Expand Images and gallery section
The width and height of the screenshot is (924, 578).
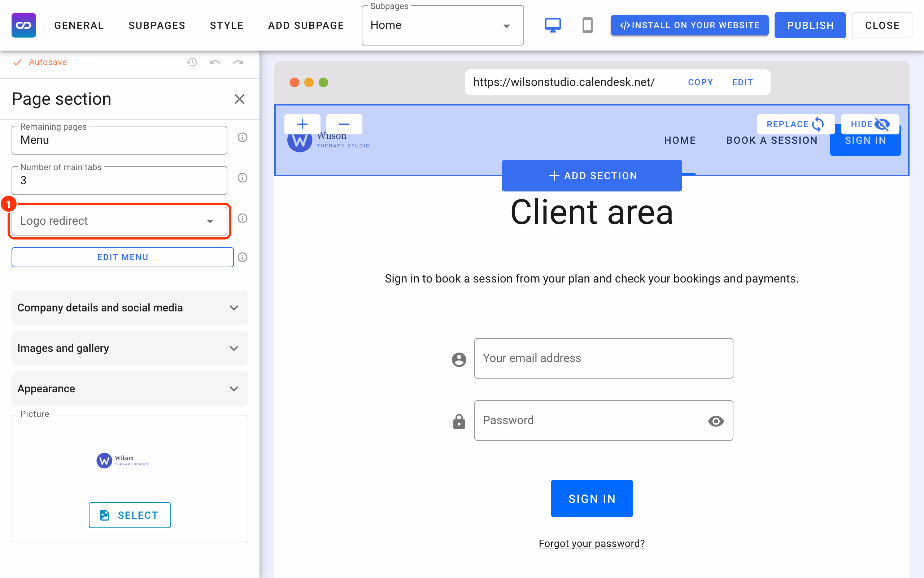click(130, 348)
